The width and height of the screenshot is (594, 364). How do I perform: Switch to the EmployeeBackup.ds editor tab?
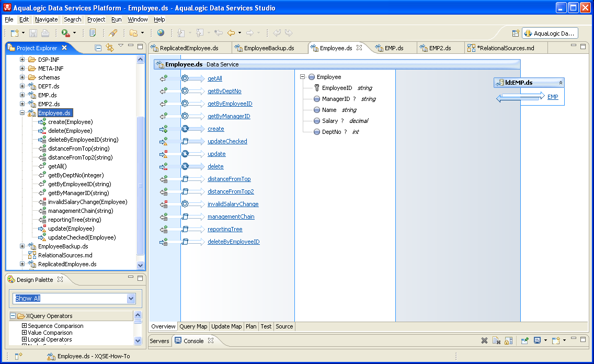coord(269,48)
